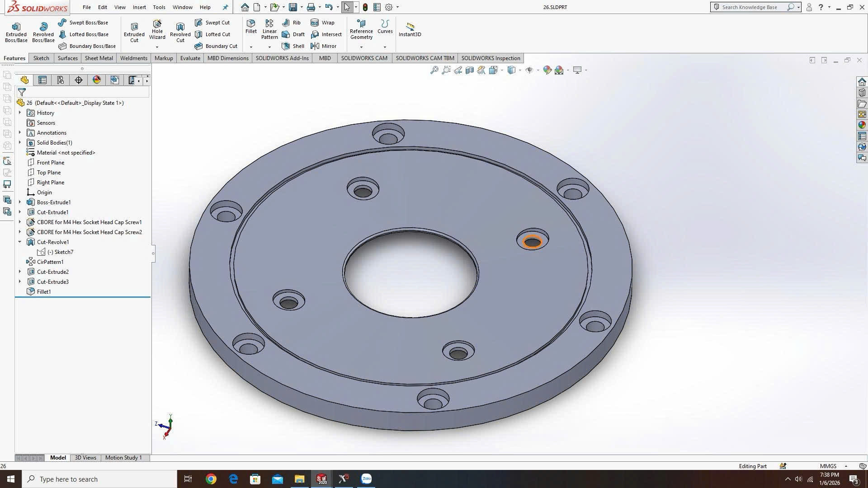The width and height of the screenshot is (868, 488).
Task: Click Zoom to Fit in the view toolbar
Action: (x=434, y=70)
